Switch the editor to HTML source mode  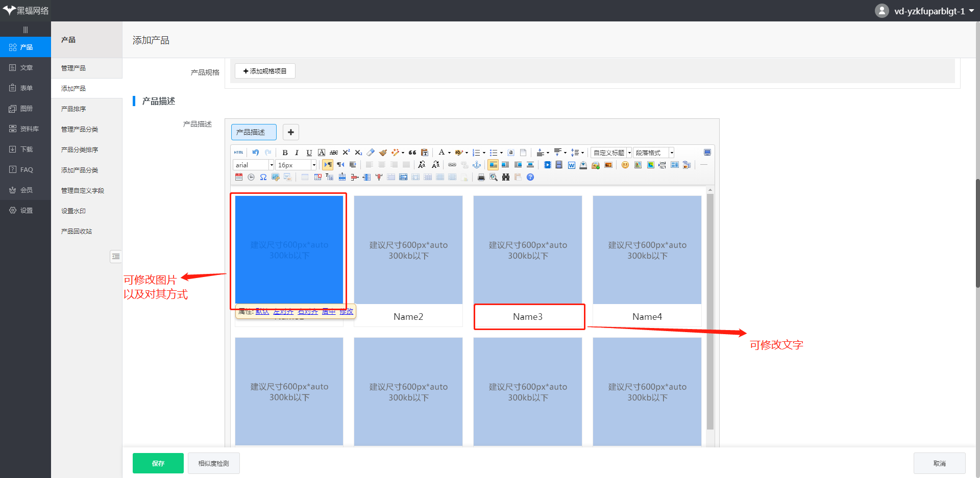[238, 153]
